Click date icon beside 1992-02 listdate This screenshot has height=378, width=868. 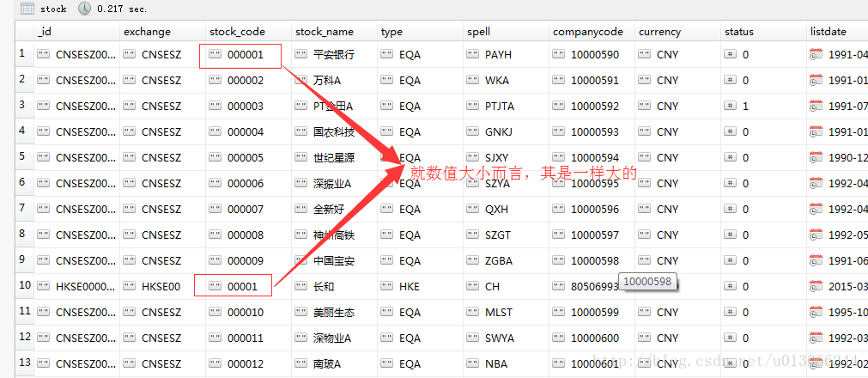(816, 363)
